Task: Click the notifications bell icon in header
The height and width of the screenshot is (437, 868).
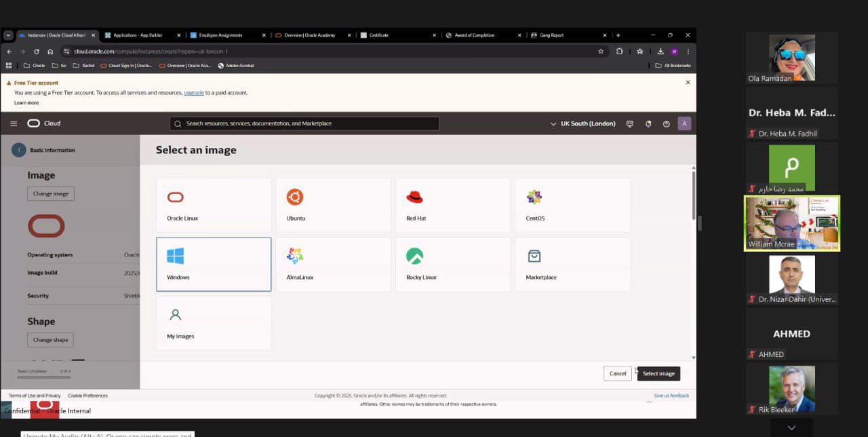Action: click(x=648, y=123)
